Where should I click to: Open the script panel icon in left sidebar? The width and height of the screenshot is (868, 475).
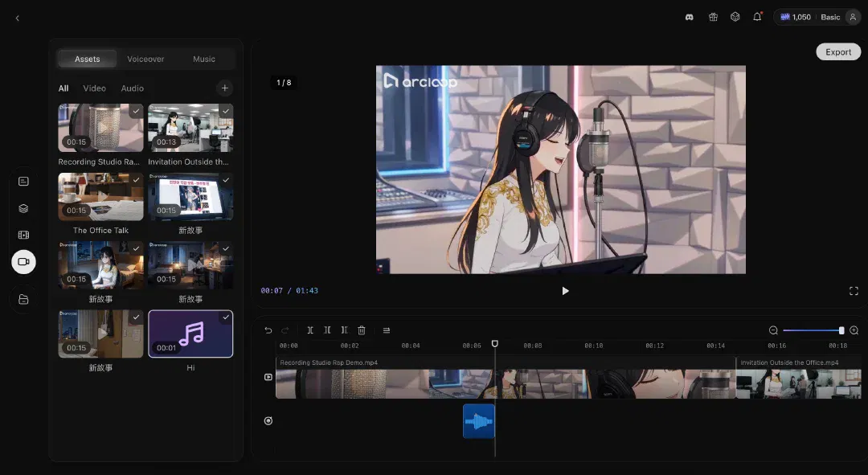click(23, 182)
